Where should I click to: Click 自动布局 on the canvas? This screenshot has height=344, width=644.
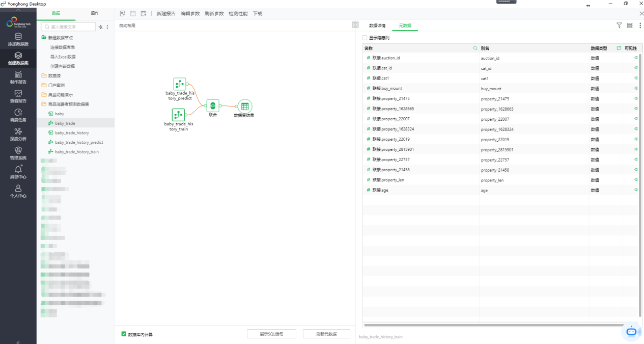point(127,25)
